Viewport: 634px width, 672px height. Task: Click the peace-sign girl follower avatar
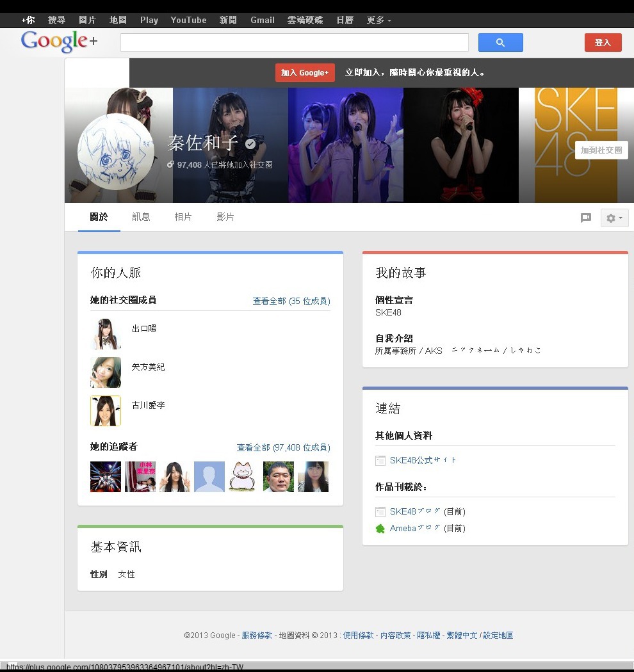[x=175, y=477]
